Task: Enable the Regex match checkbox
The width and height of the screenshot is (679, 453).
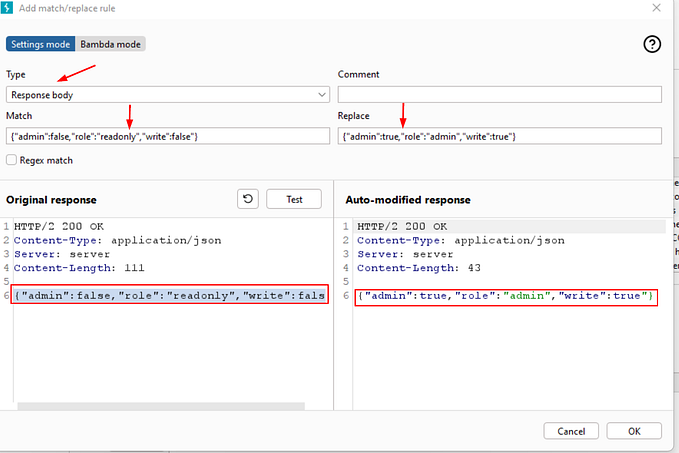Action: (x=11, y=160)
